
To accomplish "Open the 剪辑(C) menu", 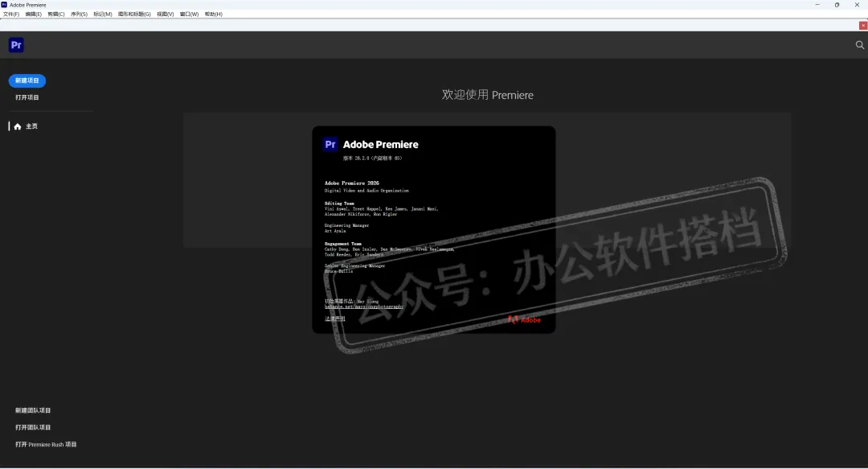I will [56, 14].
